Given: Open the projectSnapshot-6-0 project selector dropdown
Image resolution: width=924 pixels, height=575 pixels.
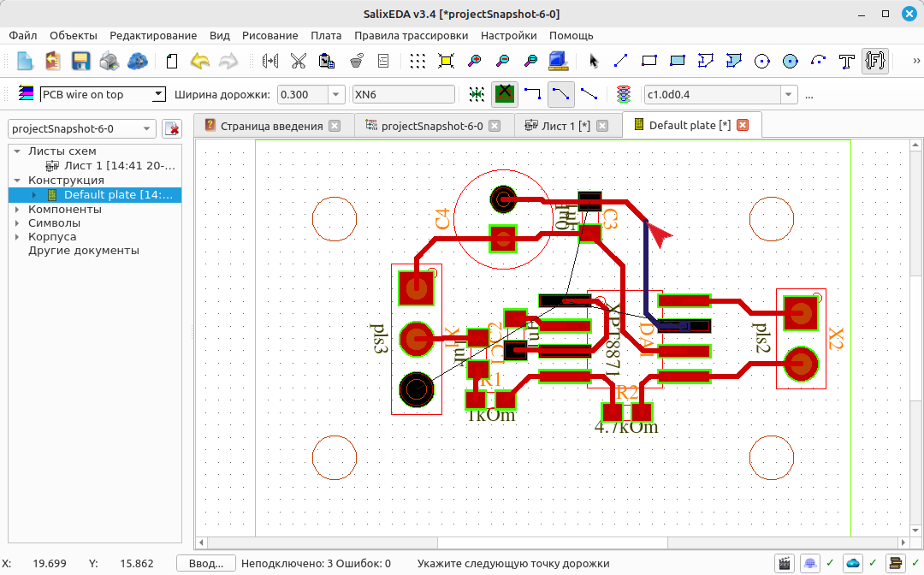Looking at the screenshot, I should tap(147, 128).
